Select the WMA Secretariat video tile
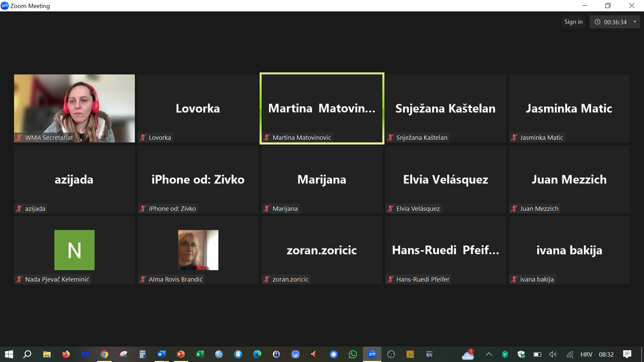The height and width of the screenshot is (362, 644). 74,108
